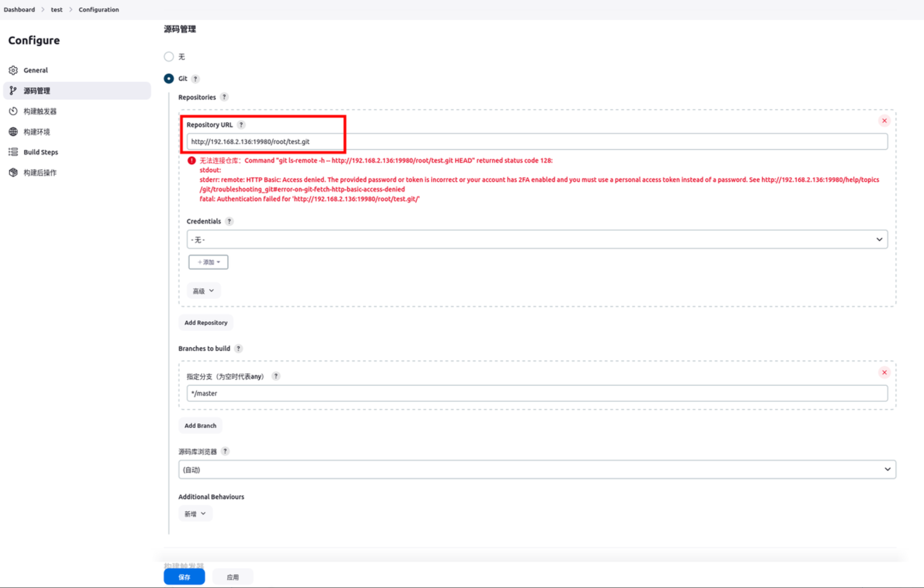This screenshot has width=924, height=588.
Task: Open help for Branches to build
Action: tap(238, 349)
